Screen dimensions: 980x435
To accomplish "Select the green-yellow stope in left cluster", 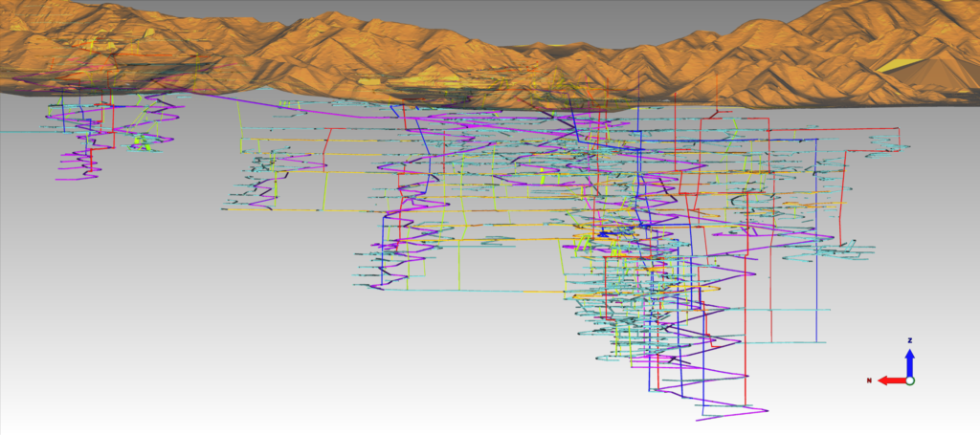I will (x=144, y=141).
